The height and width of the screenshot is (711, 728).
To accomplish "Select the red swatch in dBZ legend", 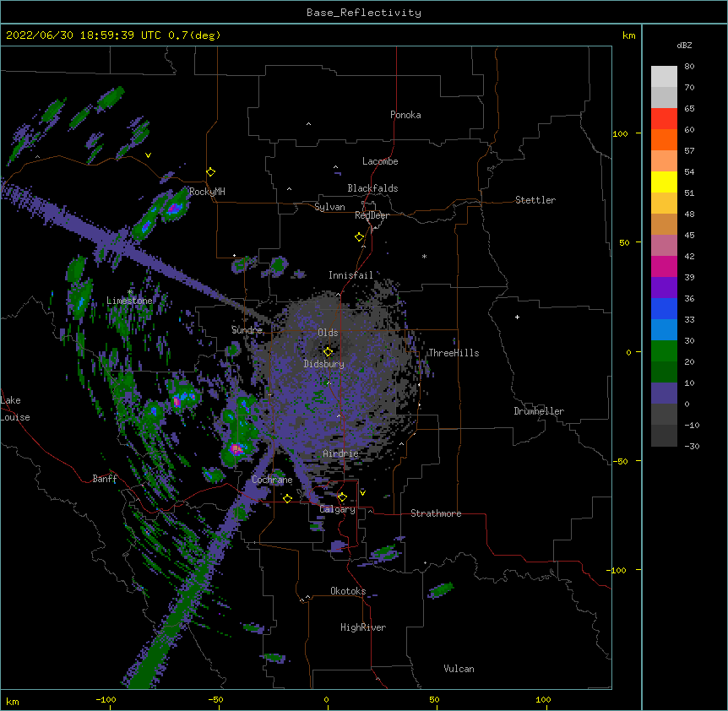I will click(664, 119).
